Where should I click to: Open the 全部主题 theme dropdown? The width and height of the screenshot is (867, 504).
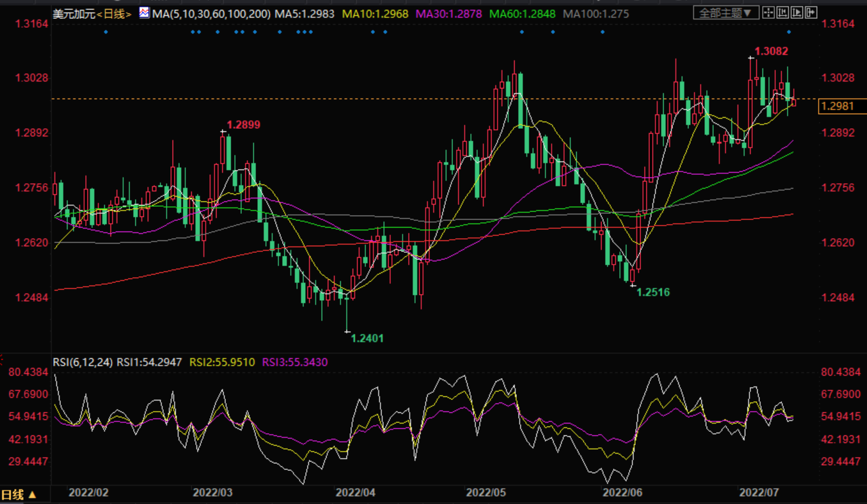pos(726,12)
